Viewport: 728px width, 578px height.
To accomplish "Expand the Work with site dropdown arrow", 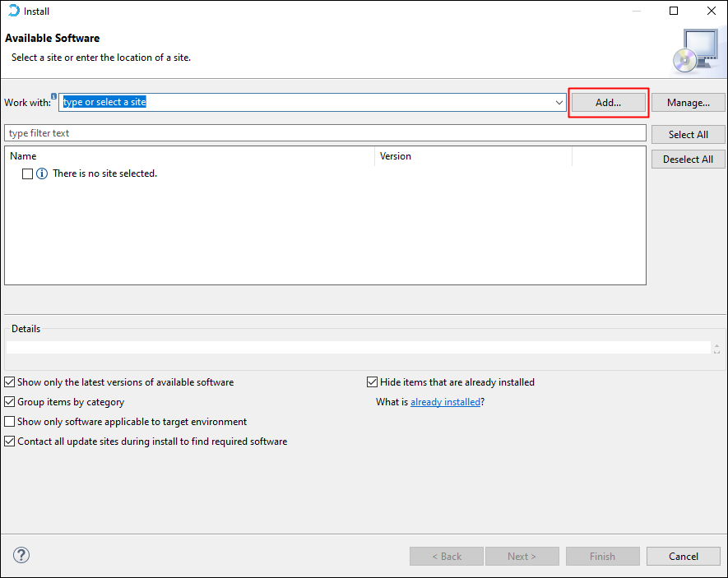I will pos(559,103).
